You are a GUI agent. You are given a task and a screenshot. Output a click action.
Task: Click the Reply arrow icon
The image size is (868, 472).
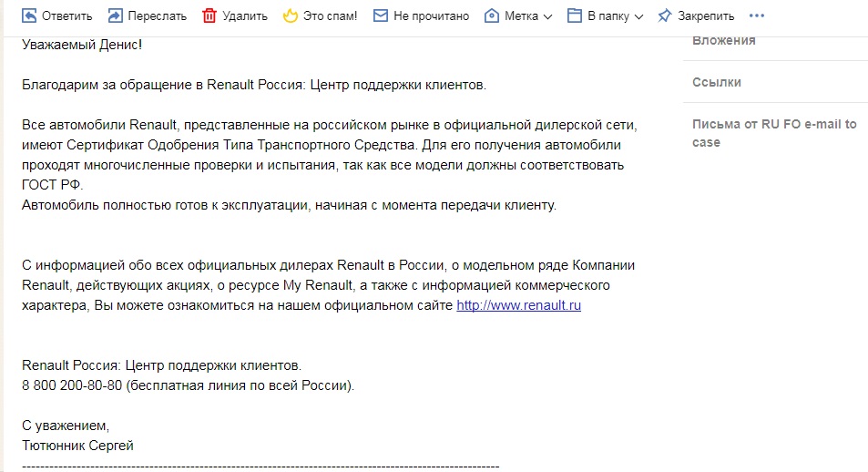(x=29, y=15)
